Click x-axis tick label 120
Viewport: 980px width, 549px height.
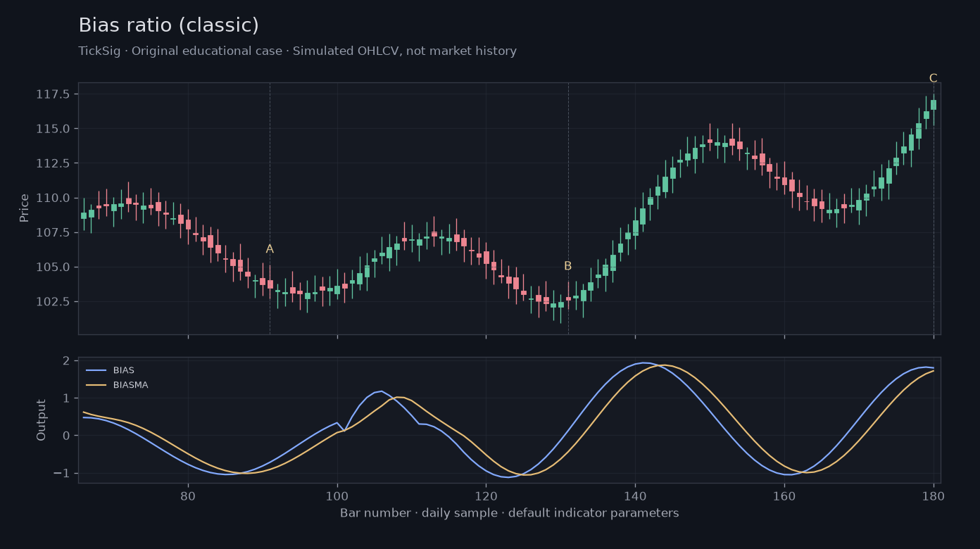pos(486,495)
